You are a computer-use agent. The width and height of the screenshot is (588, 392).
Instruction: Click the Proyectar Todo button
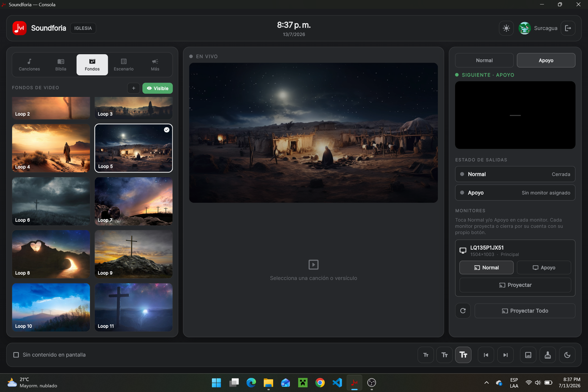[525, 311]
